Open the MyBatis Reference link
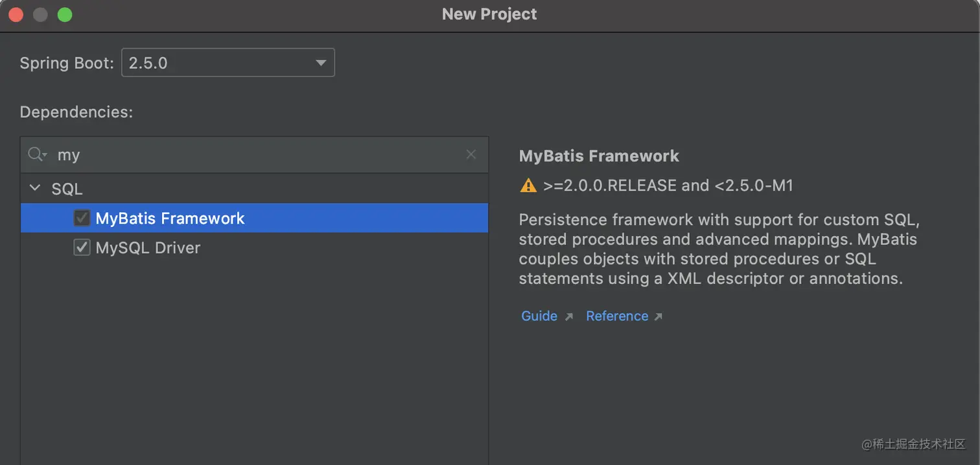980x465 pixels. pyautogui.click(x=617, y=316)
